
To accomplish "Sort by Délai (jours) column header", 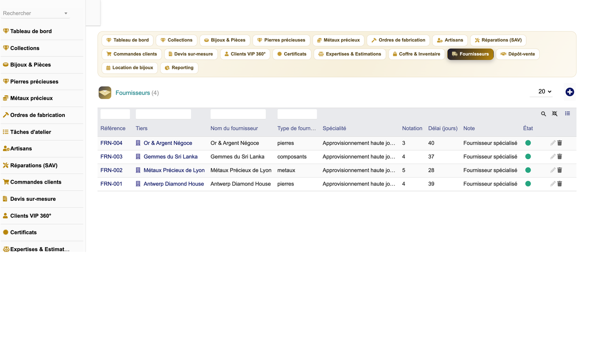I will (443, 128).
